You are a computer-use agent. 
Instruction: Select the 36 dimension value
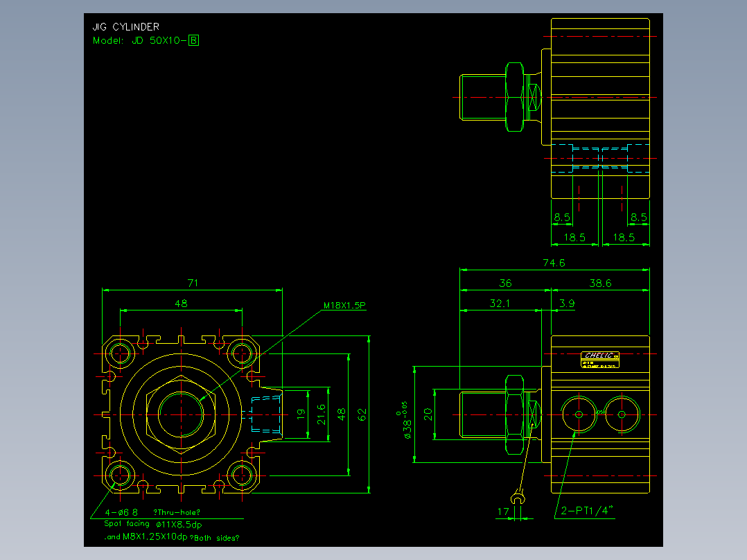pyautogui.click(x=505, y=283)
